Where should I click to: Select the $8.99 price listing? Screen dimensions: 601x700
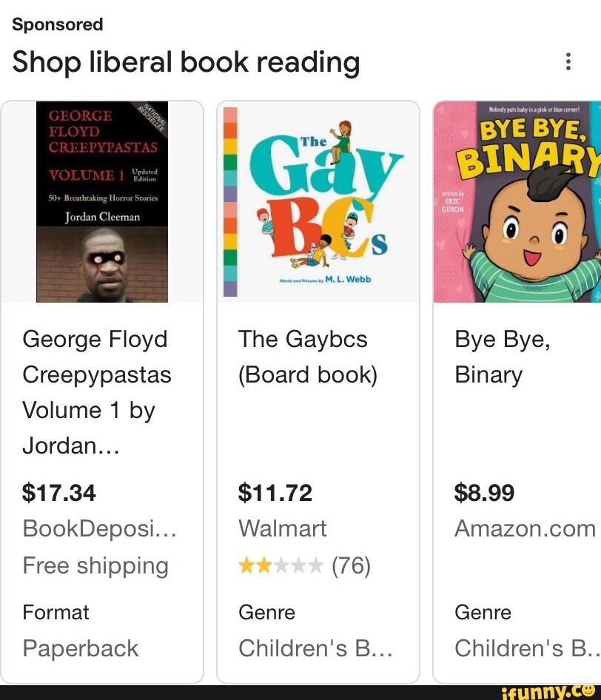click(485, 493)
